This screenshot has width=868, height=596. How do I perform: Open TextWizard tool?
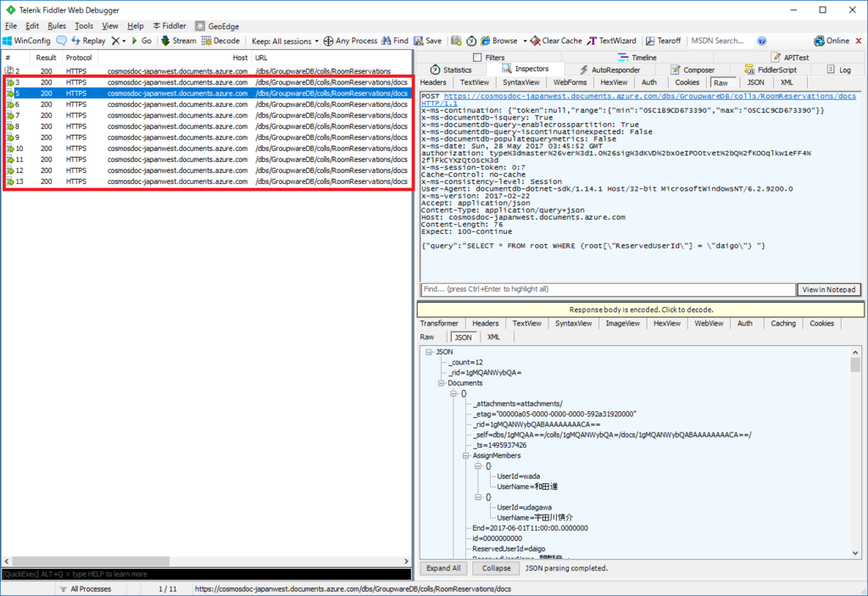[x=612, y=41]
